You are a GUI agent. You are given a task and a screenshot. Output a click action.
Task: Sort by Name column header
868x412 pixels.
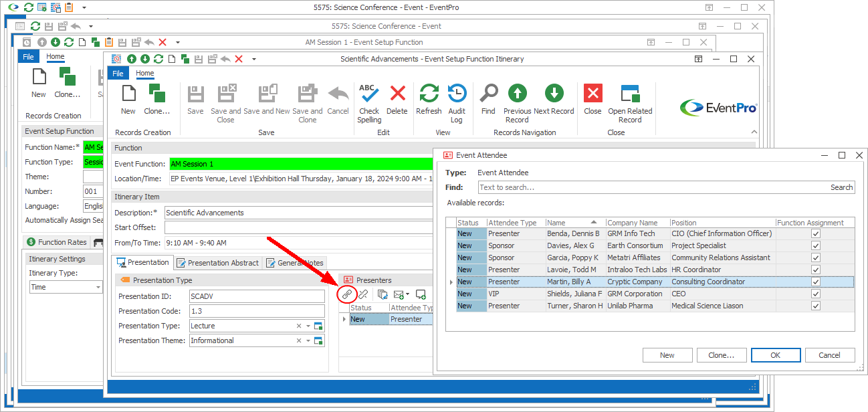575,223
